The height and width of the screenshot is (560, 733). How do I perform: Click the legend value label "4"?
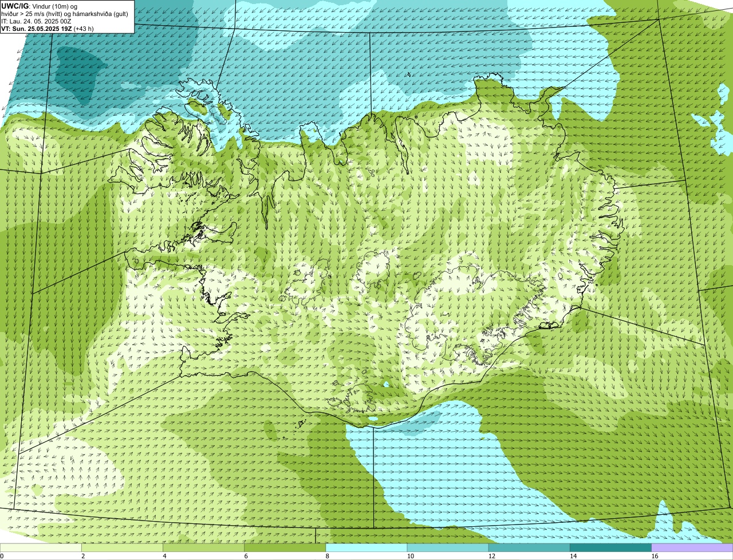pyautogui.click(x=164, y=556)
